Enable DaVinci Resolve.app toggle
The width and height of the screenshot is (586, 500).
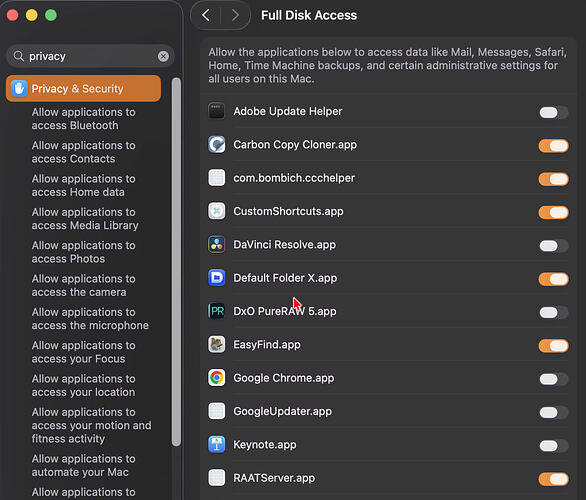click(553, 246)
